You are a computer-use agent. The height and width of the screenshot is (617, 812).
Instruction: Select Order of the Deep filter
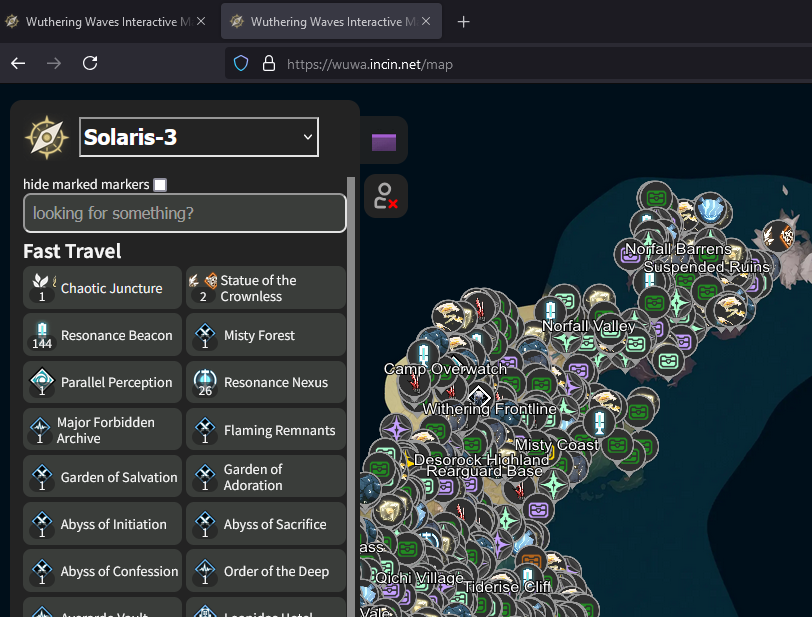coord(266,571)
